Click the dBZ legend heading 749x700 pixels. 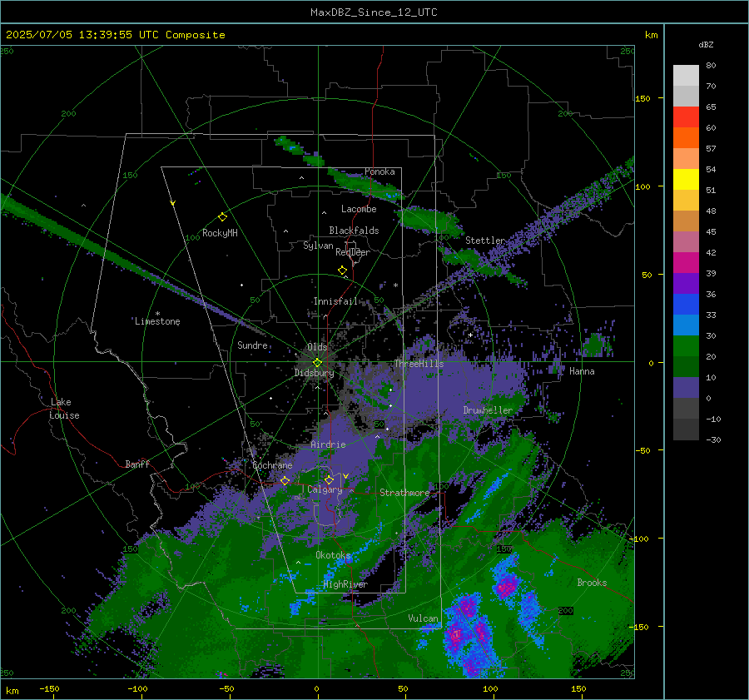[x=706, y=44]
